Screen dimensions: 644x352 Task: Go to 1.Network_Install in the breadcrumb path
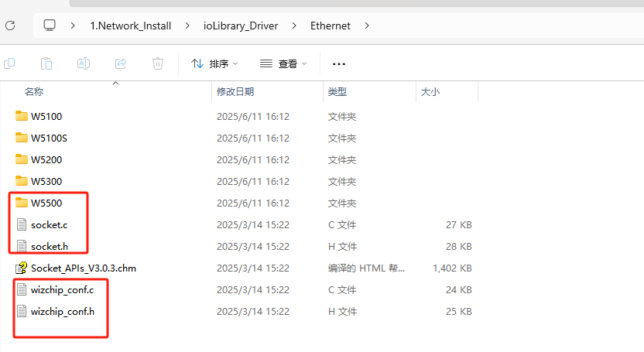[x=129, y=26]
